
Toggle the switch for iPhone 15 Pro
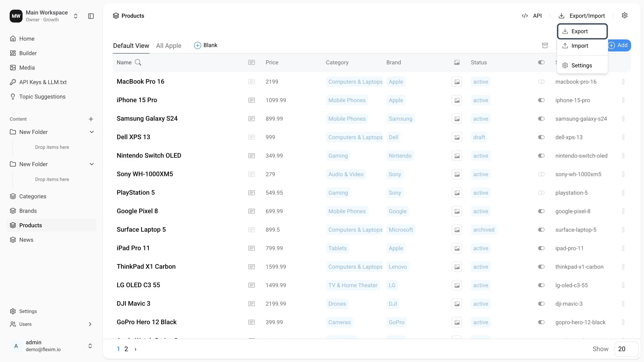[x=541, y=100]
